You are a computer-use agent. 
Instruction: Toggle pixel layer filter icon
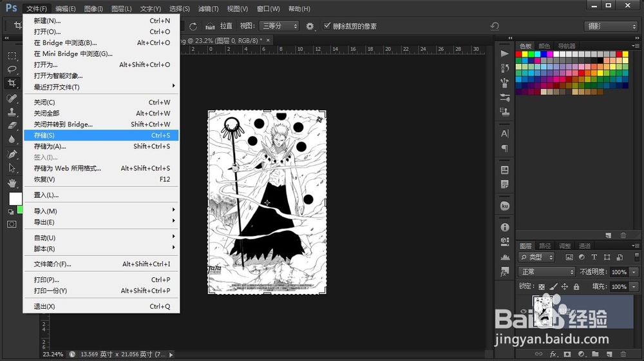pos(569,257)
